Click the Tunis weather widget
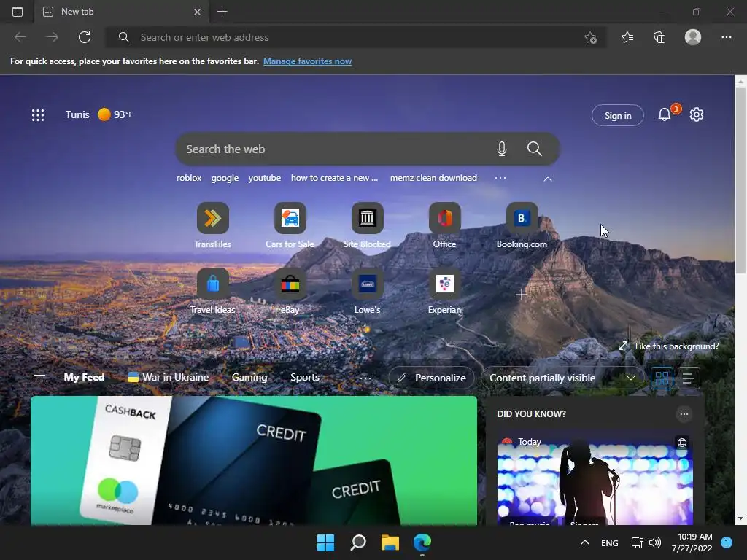 point(99,114)
